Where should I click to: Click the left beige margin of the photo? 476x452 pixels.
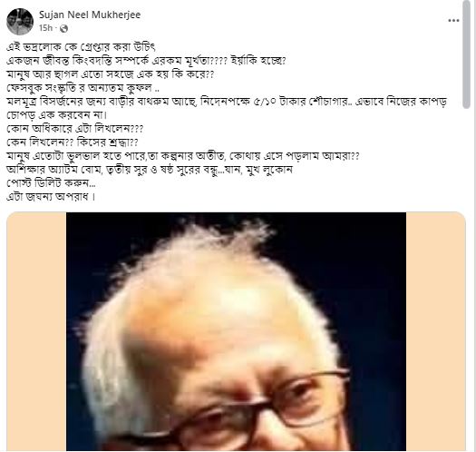[36, 331]
